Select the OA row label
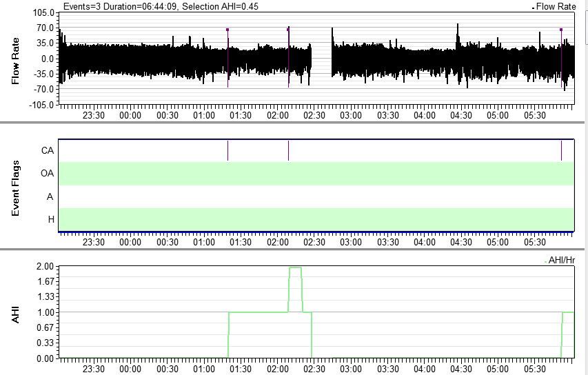 (48, 174)
